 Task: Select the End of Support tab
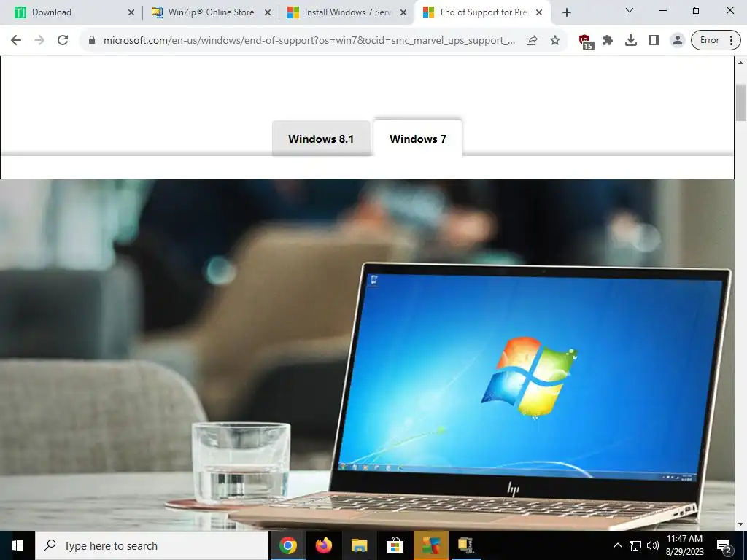point(483,12)
